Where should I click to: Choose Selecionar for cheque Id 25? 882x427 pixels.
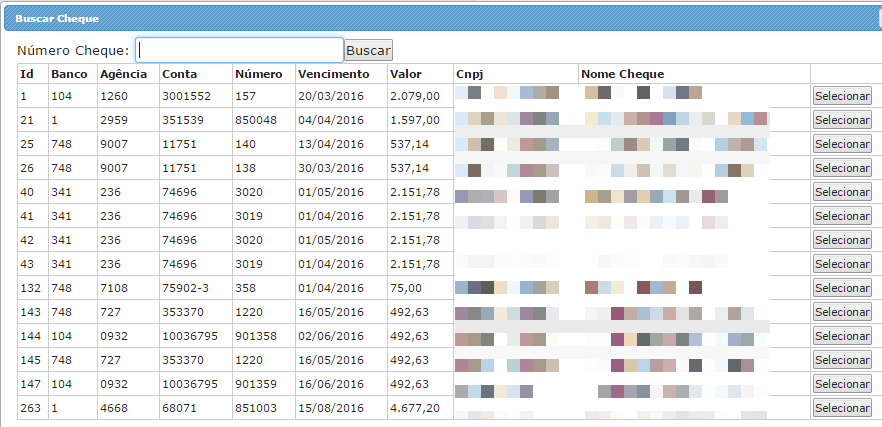pyautogui.click(x=842, y=144)
